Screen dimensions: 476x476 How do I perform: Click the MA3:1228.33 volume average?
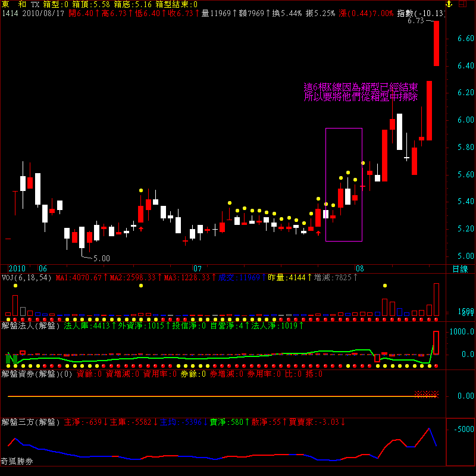pyautogui.click(x=187, y=278)
